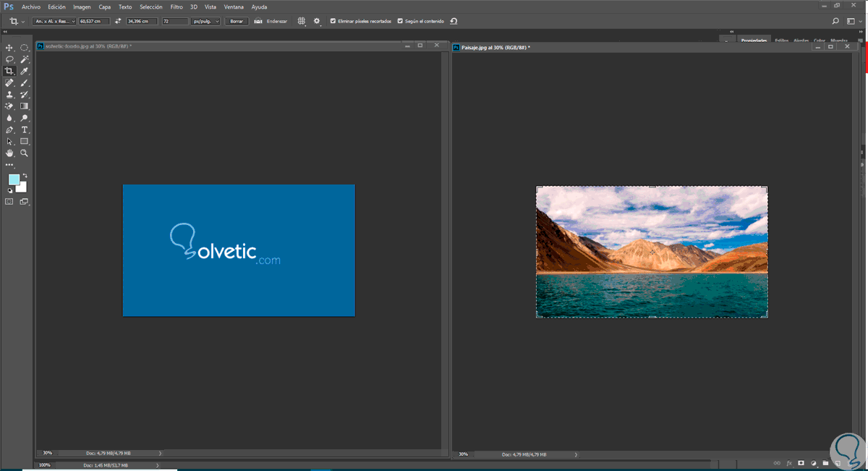Activate the Hand tool
868x471 pixels.
pyautogui.click(x=9, y=153)
